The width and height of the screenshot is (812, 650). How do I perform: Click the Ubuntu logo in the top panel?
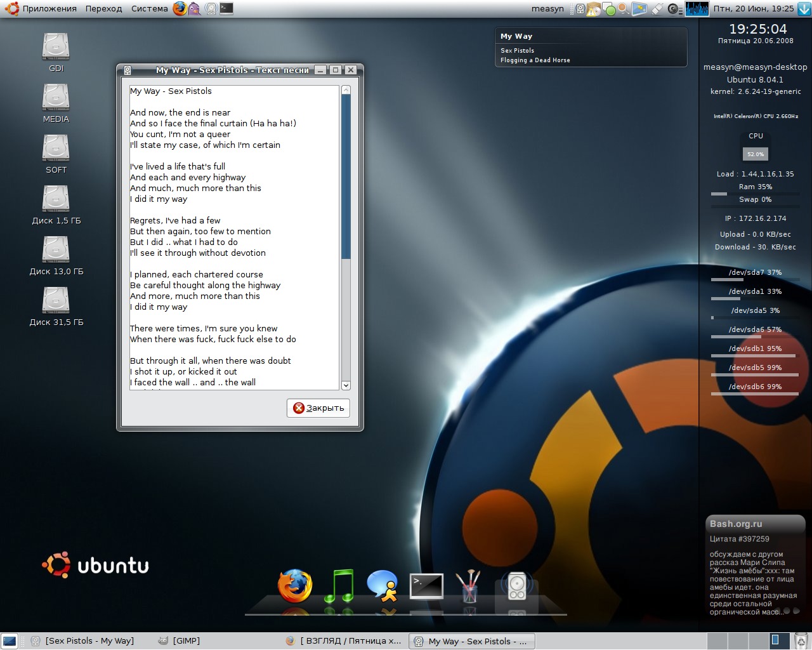click(x=11, y=8)
